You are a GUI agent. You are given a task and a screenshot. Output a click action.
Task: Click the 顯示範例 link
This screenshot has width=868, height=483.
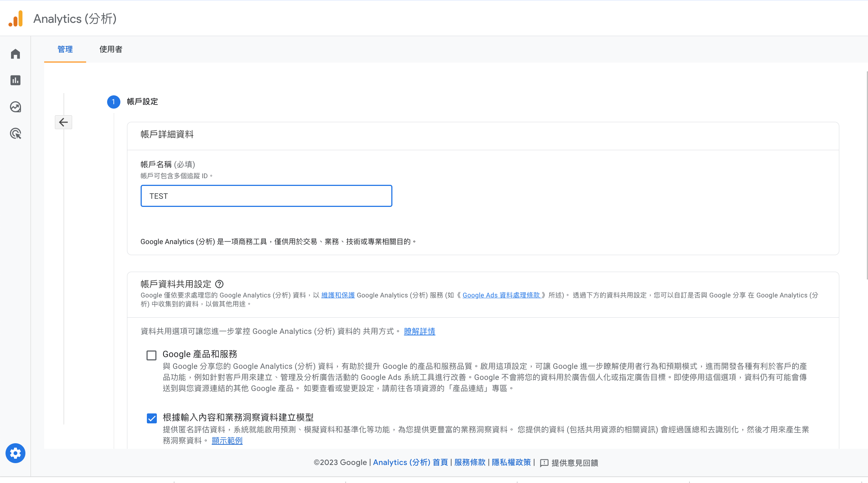(227, 441)
